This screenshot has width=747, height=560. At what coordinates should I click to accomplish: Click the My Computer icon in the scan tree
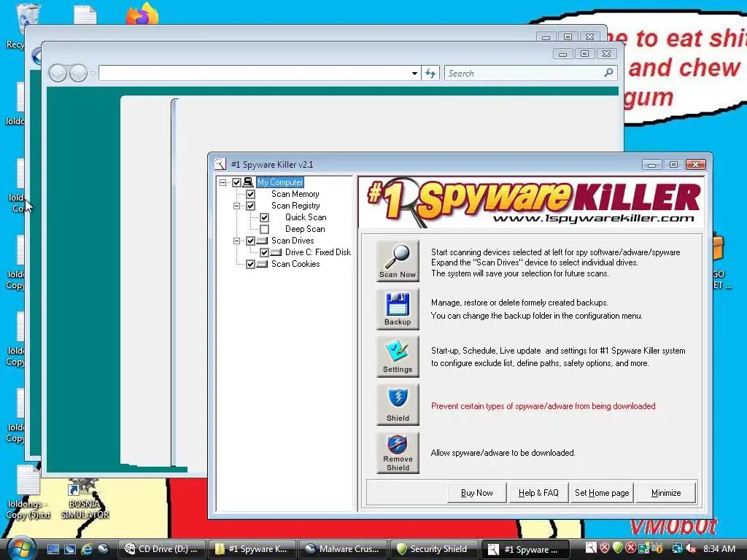[248, 182]
